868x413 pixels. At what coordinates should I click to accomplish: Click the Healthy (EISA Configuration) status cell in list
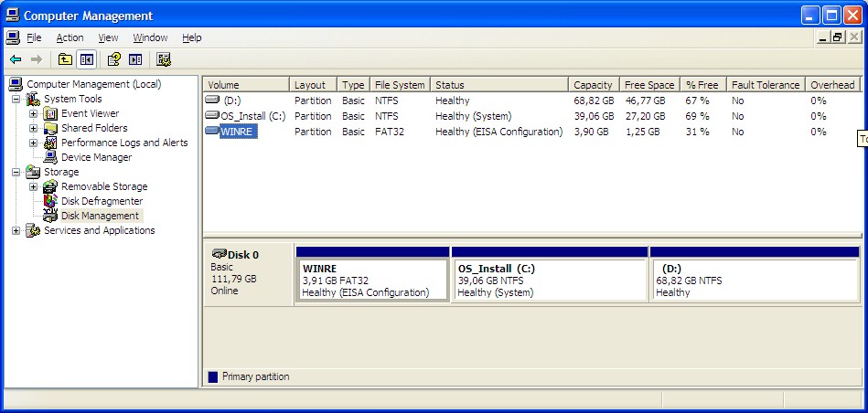pyautogui.click(x=498, y=132)
